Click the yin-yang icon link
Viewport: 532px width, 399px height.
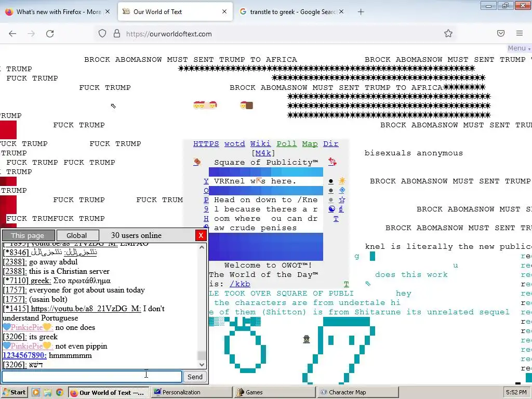332,209
